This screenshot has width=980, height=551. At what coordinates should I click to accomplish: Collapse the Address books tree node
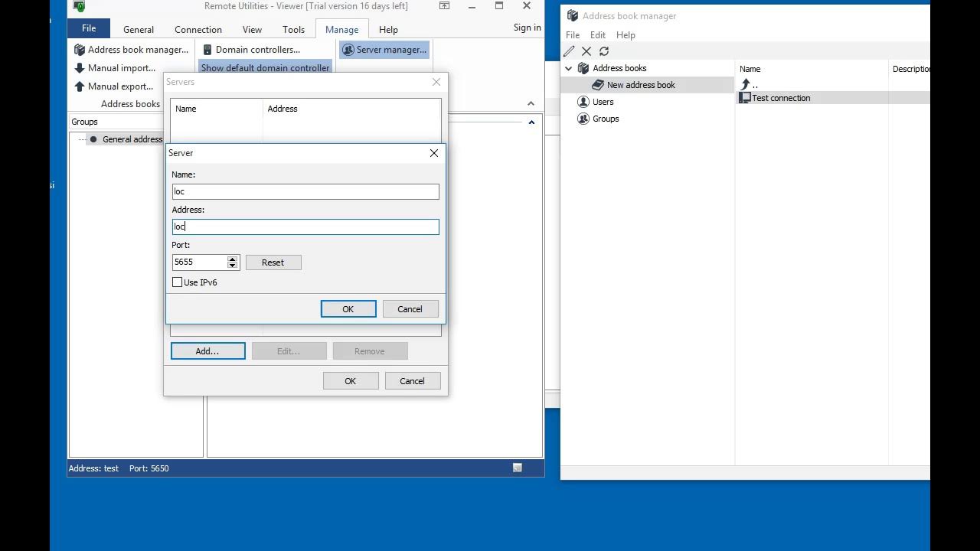pyautogui.click(x=569, y=68)
